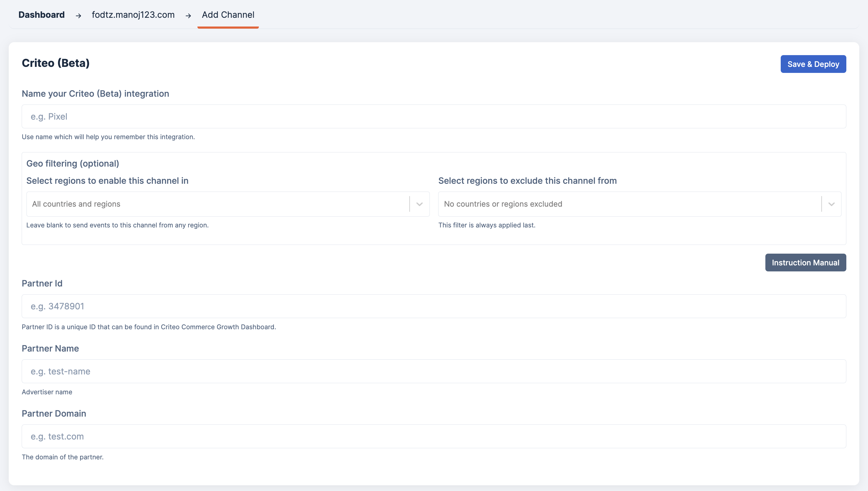Click the Dashboard breadcrumb link
The height and width of the screenshot is (491, 868).
[x=42, y=15]
